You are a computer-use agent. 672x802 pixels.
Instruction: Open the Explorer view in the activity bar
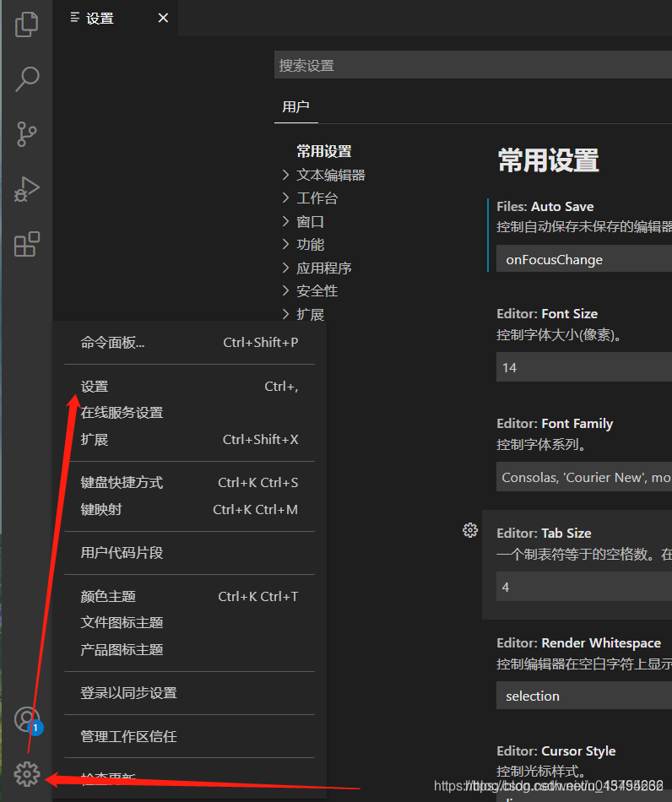coord(27,24)
